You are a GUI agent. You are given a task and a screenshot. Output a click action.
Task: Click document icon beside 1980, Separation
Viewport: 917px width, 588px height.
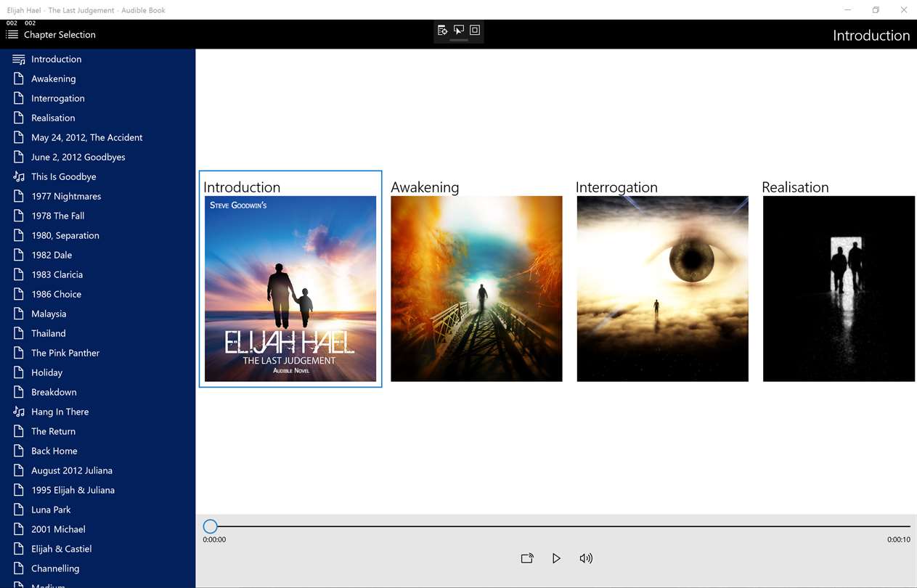click(x=19, y=235)
